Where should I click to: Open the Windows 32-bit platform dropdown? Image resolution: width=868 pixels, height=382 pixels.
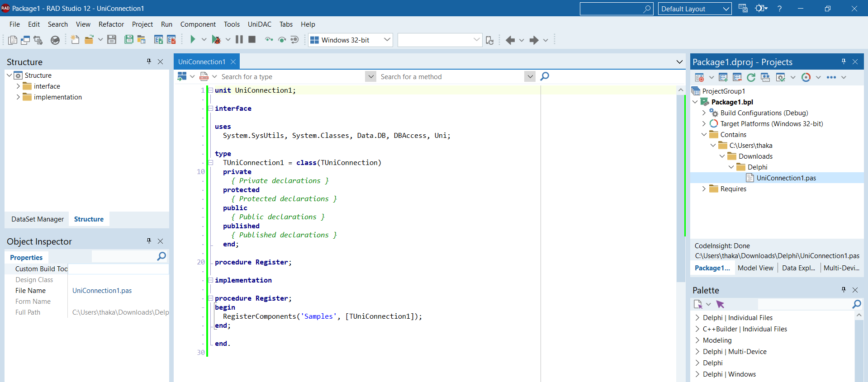pos(351,40)
